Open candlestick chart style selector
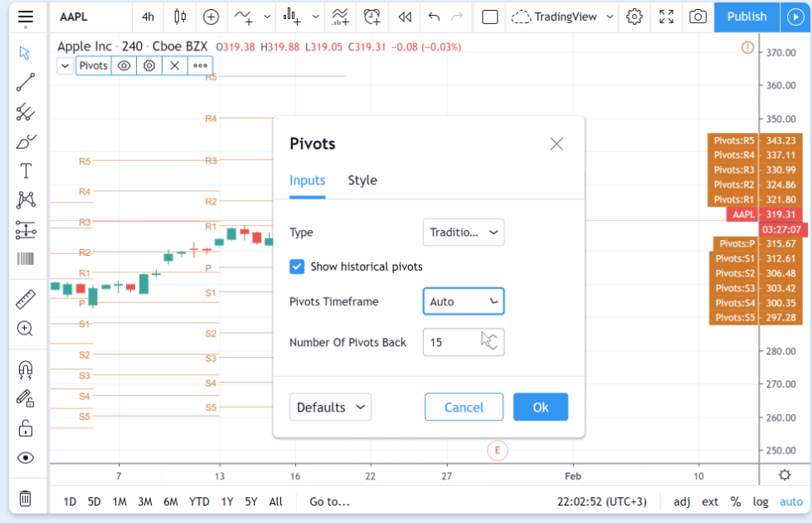Viewport: 812px width, 523px height. pos(180,17)
